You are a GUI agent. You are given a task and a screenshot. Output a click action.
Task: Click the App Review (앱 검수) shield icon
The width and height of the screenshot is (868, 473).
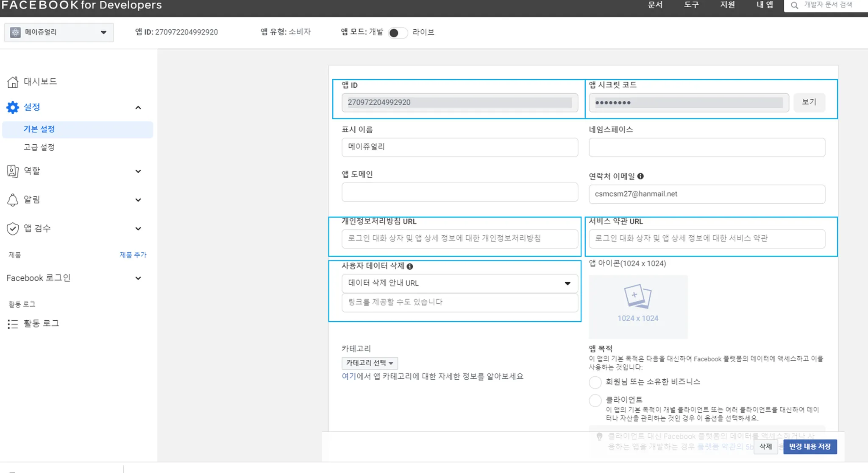click(13, 229)
